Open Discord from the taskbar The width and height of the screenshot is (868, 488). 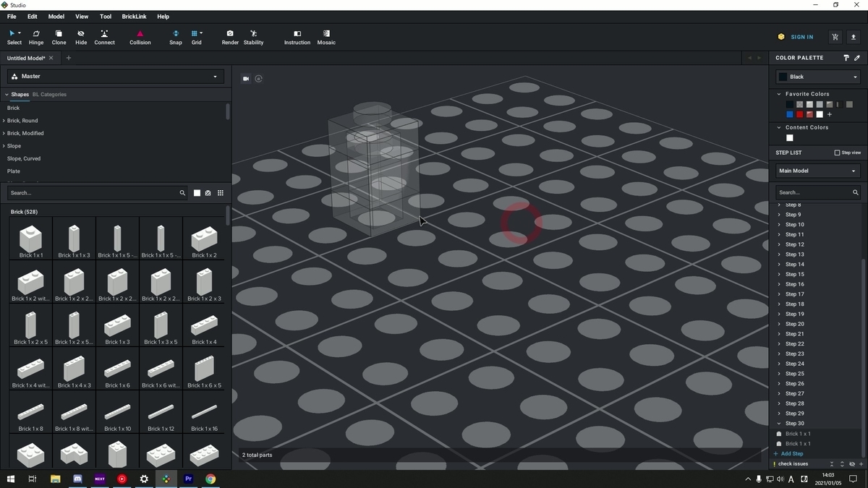[x=77, y=479]
